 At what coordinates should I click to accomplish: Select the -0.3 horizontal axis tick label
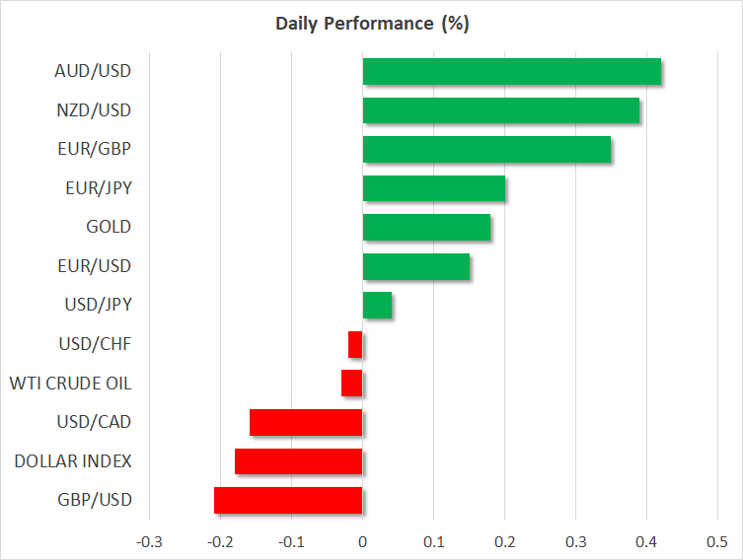(149, 542)
